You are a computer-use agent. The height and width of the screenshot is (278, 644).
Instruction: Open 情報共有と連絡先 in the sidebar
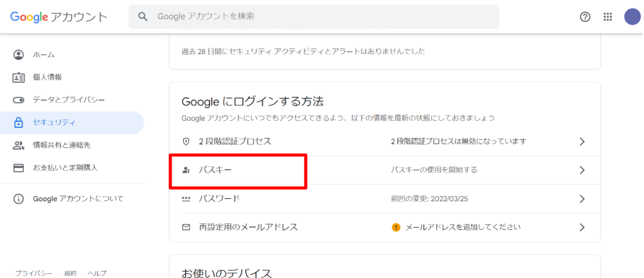pyautogui.click(x=72, y=145)
